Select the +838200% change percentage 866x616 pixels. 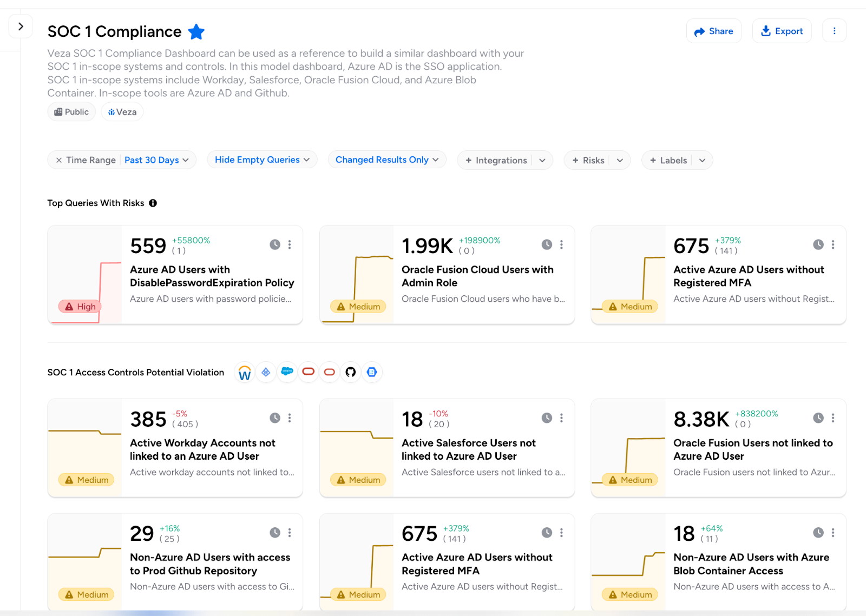tap(757, 414)
